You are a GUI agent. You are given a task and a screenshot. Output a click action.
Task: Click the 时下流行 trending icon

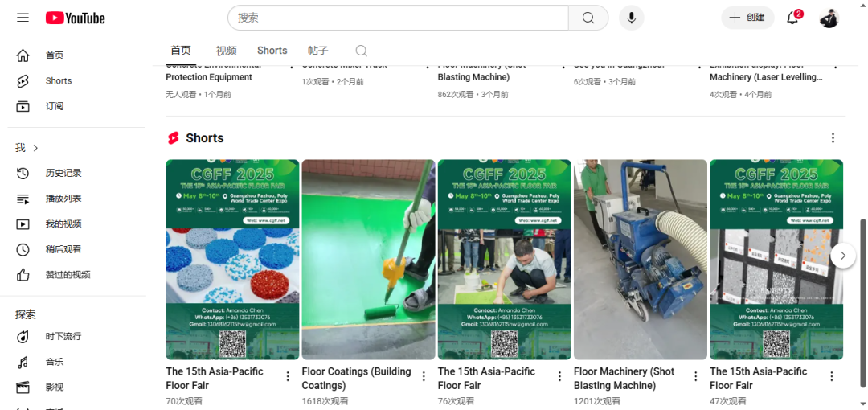tap(23, 336)
